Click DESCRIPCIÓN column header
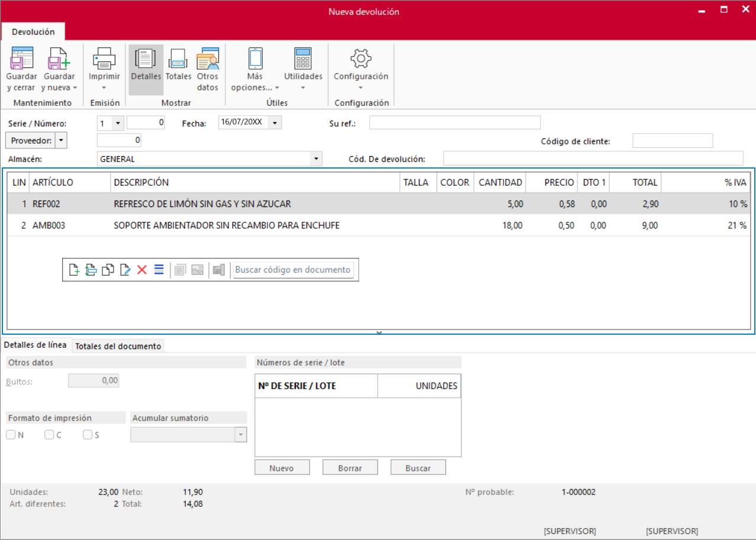 pyautogui.click(x=256, y=183)
